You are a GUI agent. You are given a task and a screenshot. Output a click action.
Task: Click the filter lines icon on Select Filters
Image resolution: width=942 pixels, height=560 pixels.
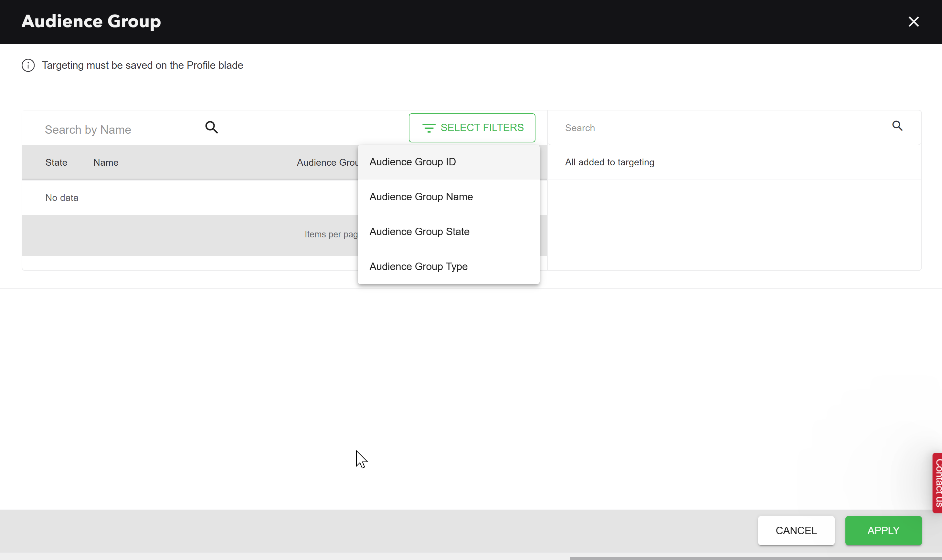(429, 128)
